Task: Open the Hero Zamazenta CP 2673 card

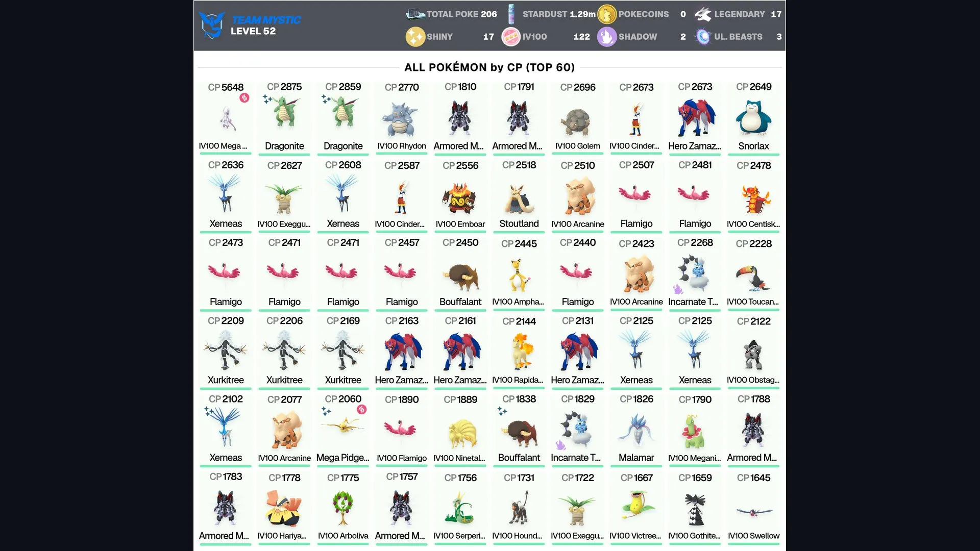Action: tap(695, 117)
